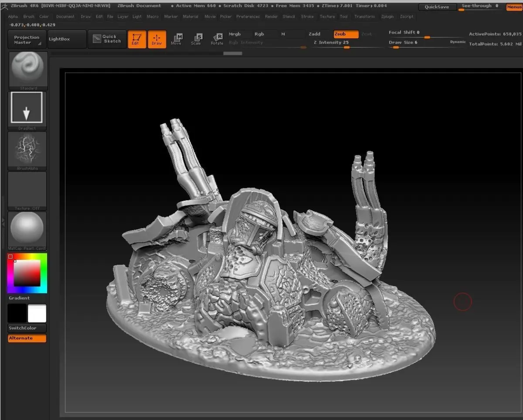Open the Movie menu
The width and height of the screenshot is (523, 420).
(x=210, y=17)
